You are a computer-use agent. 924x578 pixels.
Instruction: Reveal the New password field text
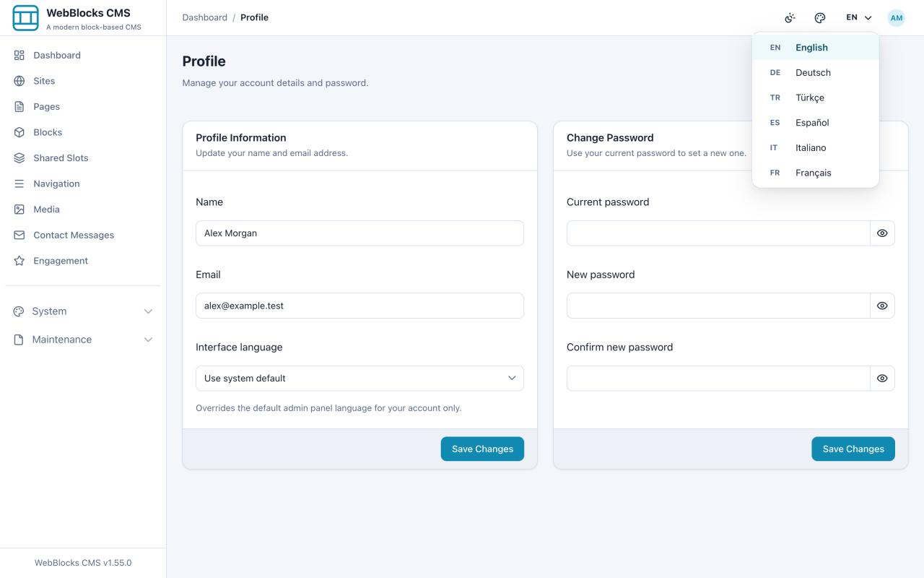(882, 306)
